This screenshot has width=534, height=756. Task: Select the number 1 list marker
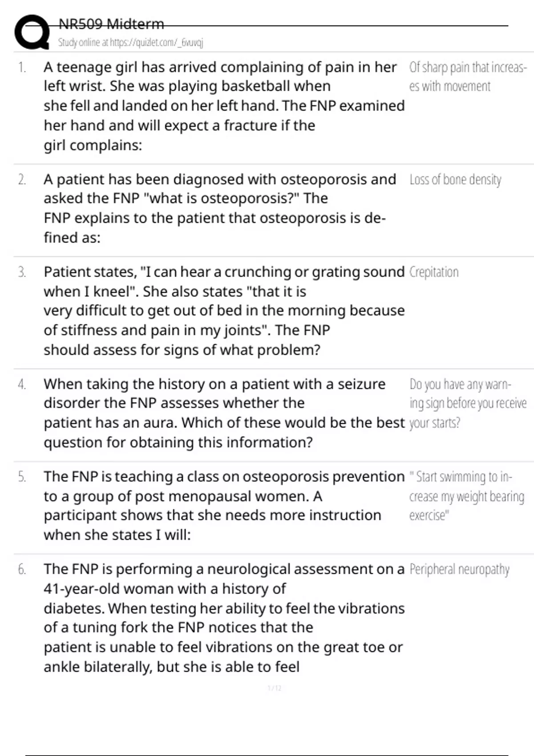[22, 68]
